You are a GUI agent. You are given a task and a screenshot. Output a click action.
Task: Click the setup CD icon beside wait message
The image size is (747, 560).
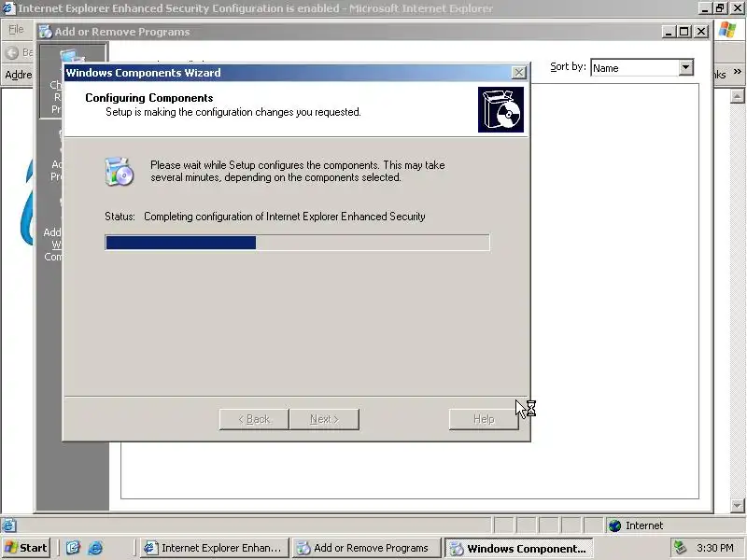120,172
